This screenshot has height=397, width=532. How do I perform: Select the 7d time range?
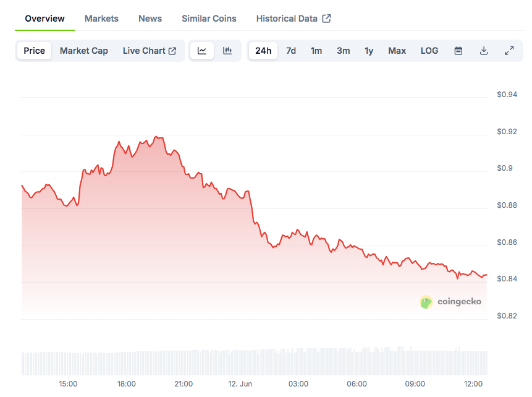pyautogui.click(x=291, y=51)
